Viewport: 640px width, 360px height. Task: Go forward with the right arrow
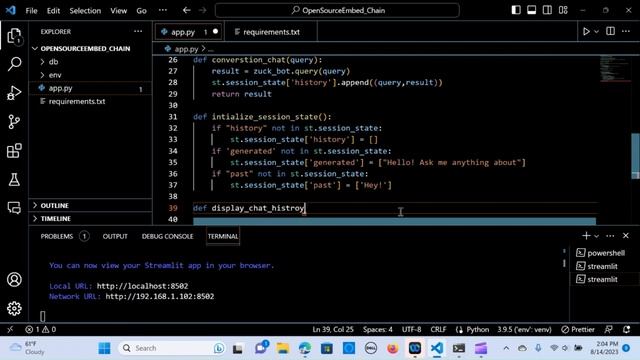202,10
